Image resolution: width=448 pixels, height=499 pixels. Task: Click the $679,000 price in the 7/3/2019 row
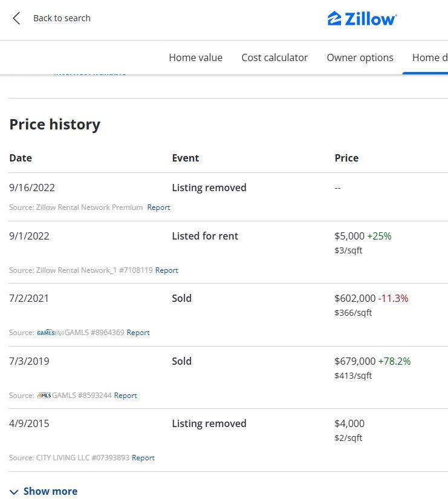[355, 361]
